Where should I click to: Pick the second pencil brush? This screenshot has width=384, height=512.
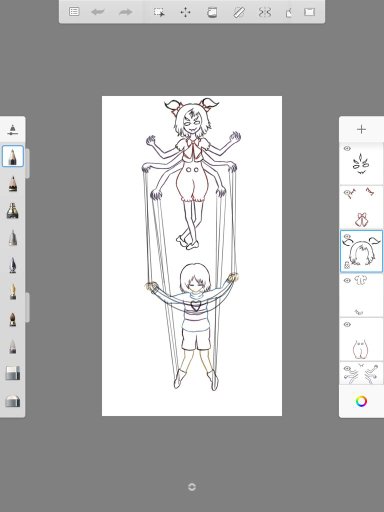13,184
